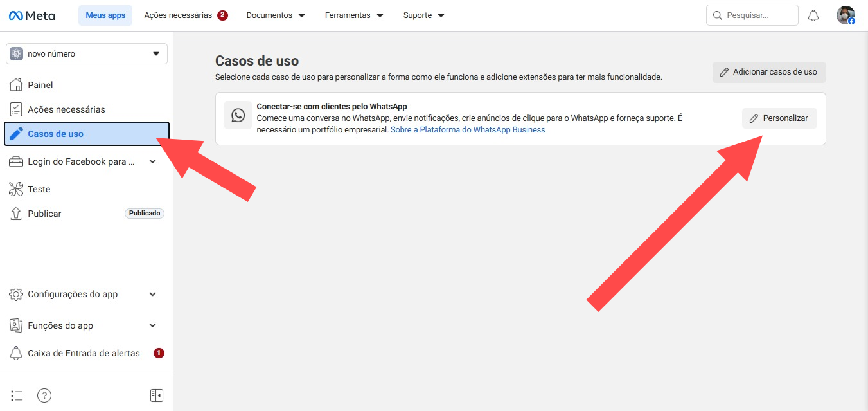Select Casos de uso in the sidebar
The image size is (868, 411).
click(87, 134)
